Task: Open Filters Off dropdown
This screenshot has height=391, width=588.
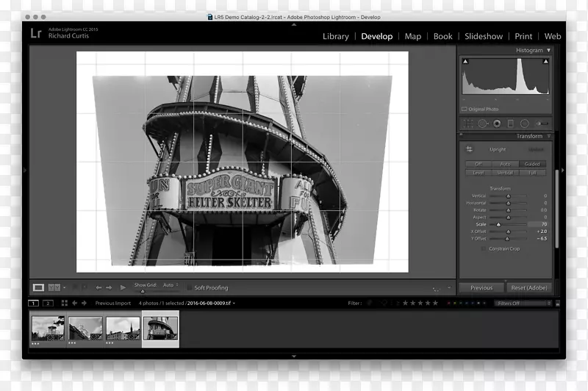Action: [523, 304]
